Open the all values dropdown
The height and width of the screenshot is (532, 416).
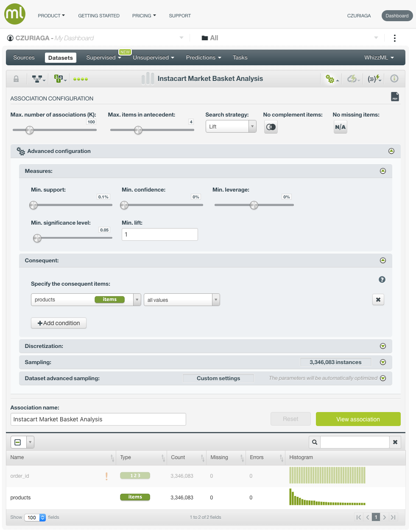[181, 300]
